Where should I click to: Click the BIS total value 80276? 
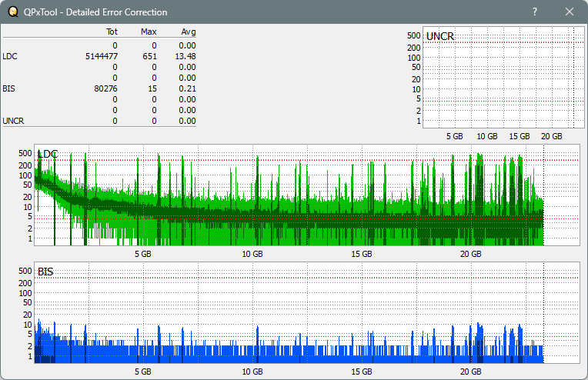coord(105,88)
